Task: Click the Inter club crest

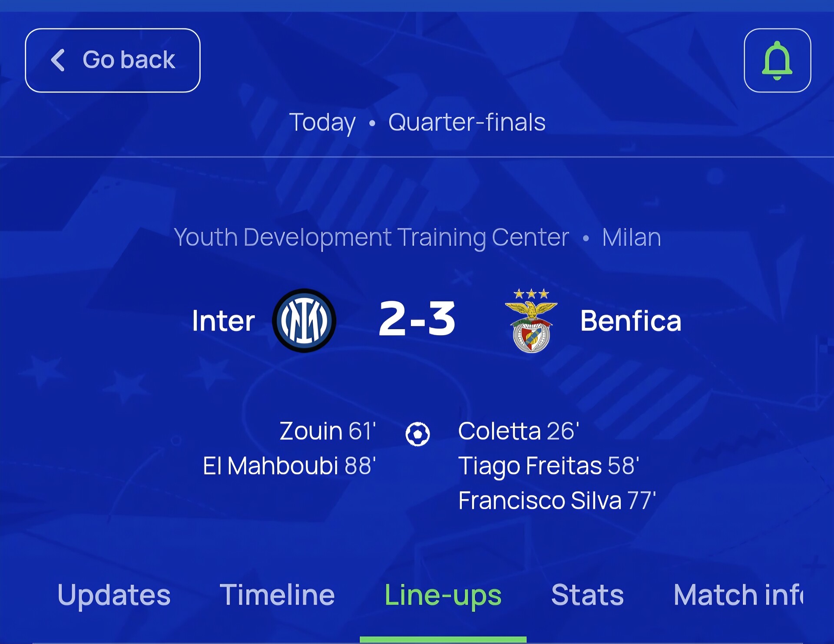Action: tap(304, 320)
